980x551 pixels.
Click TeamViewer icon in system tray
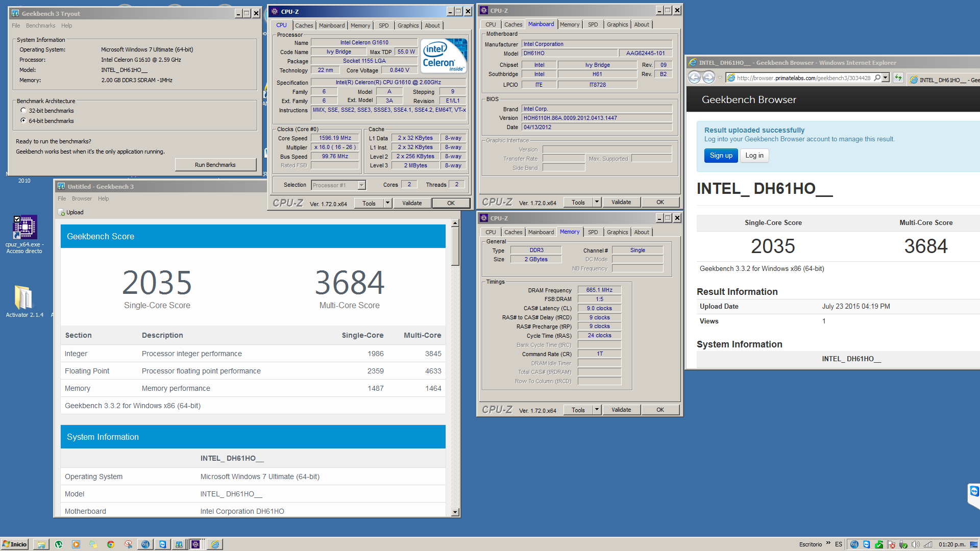(866, 544)
